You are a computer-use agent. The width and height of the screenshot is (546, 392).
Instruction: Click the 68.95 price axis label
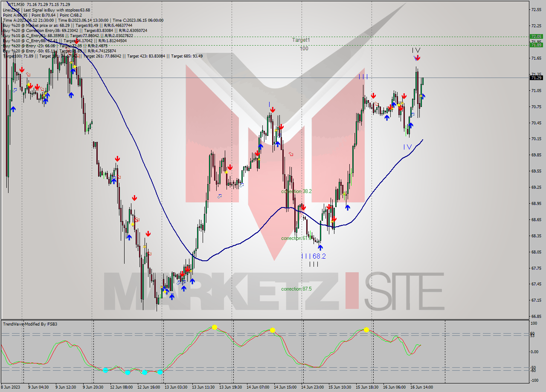click(536, 203)
